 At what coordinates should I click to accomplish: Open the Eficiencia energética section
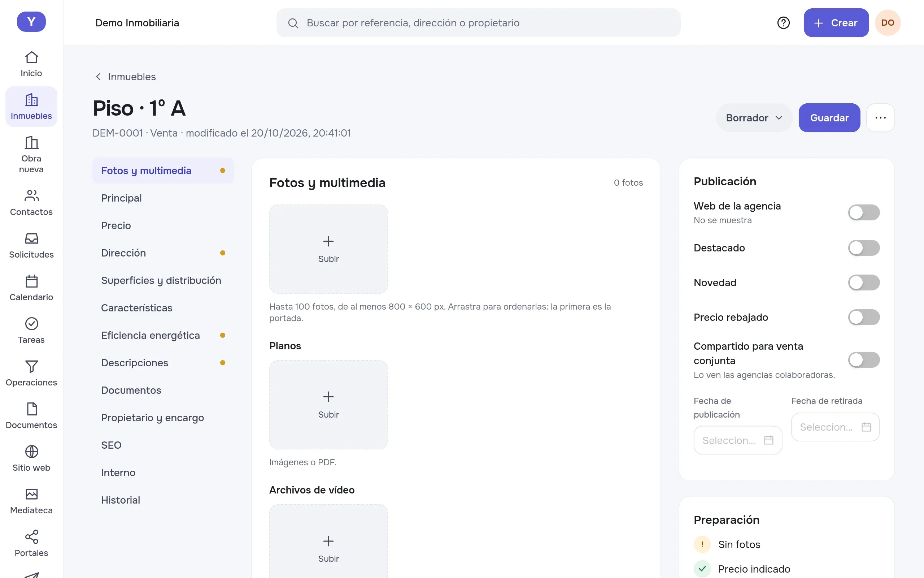coord(163,335)
